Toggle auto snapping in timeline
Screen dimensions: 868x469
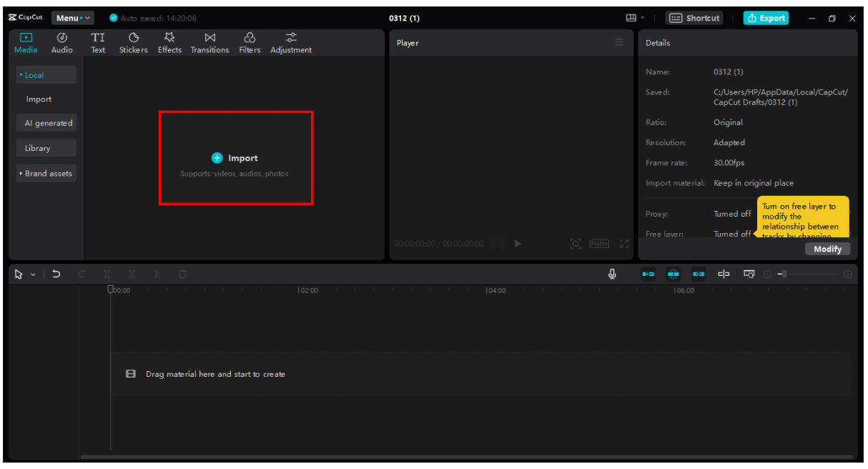pyautogui.click(x=673, y=274)
